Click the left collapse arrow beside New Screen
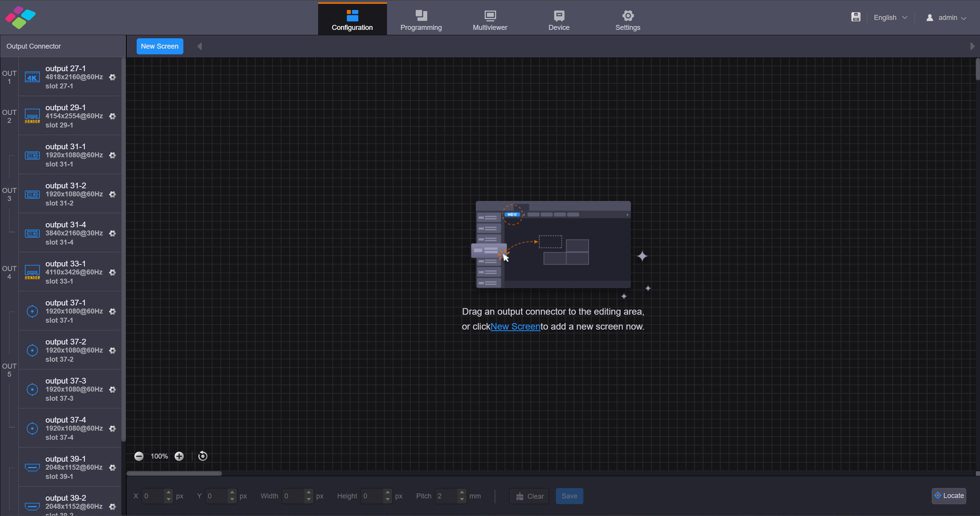Viewport: 980px width, 516px height. (199, 46)
